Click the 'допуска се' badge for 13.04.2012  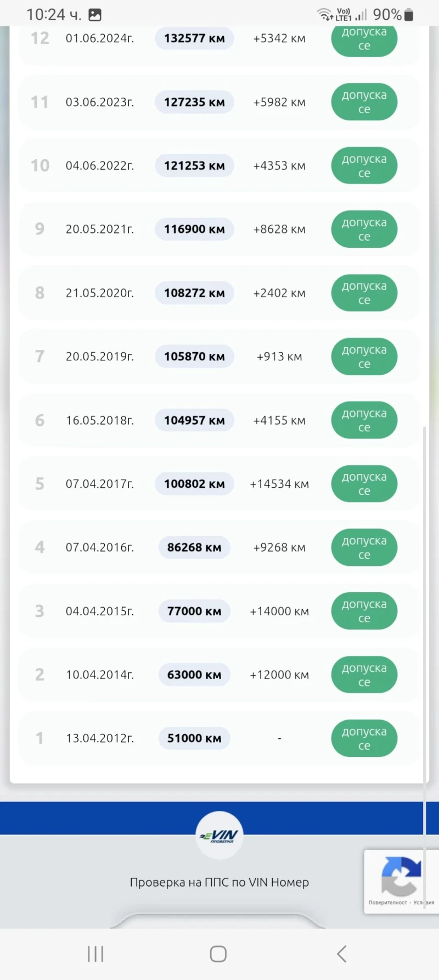(364, 738)
